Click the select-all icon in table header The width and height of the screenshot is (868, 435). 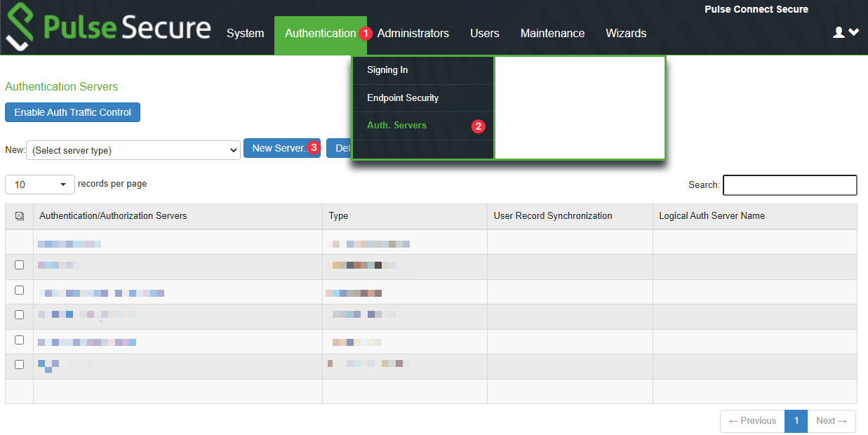point(19,216)
